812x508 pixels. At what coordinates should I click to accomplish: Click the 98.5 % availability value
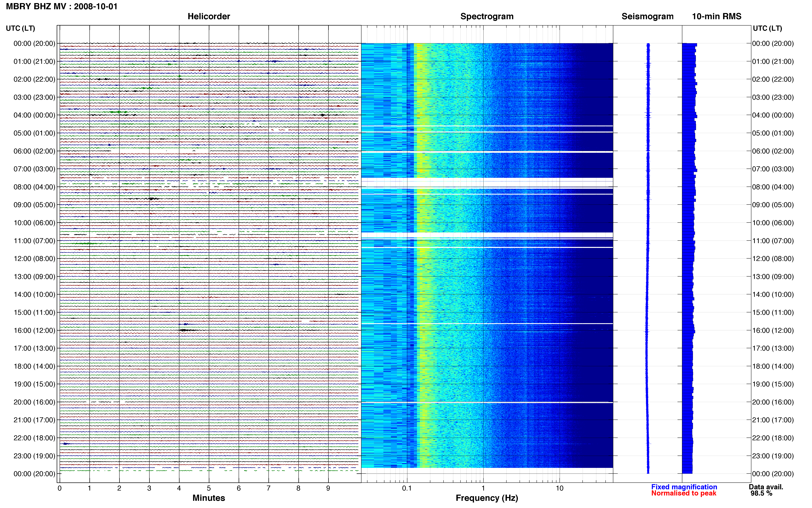pyautogui.click(x=762, y=493)
